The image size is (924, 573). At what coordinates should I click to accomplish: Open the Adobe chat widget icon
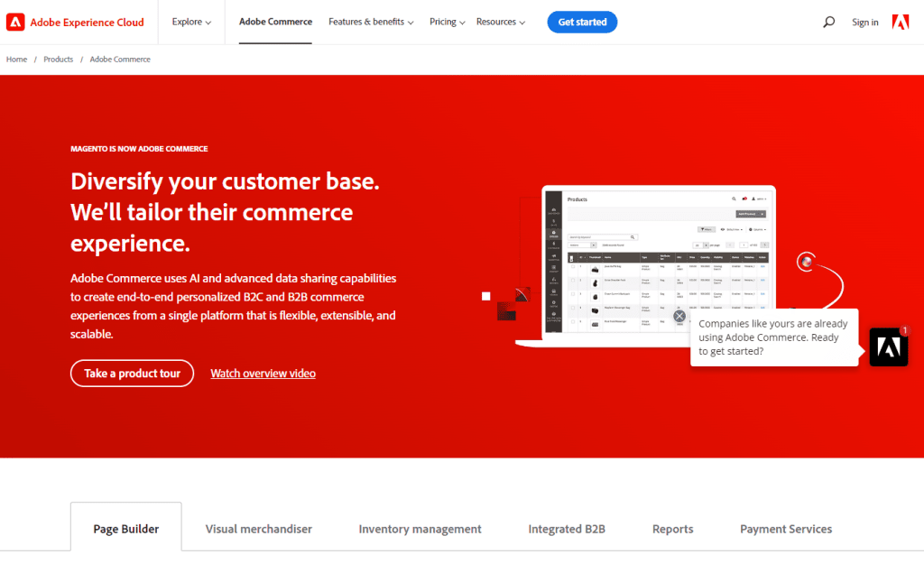[889, 347]
